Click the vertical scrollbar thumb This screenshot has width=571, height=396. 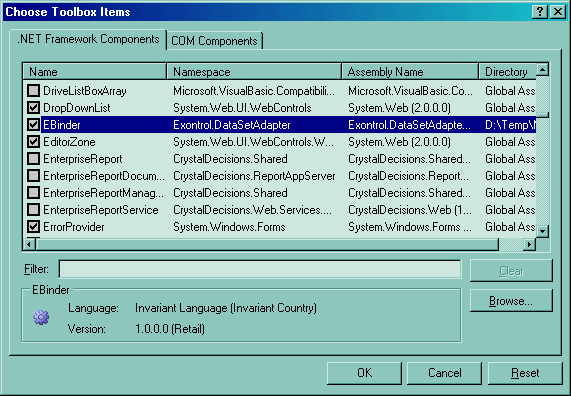542,115
